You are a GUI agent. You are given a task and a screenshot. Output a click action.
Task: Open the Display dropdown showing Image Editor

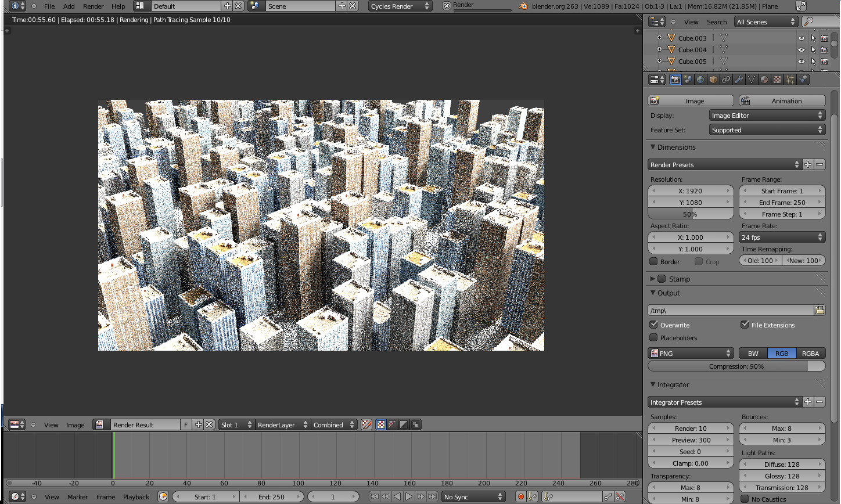coord(767,116)
